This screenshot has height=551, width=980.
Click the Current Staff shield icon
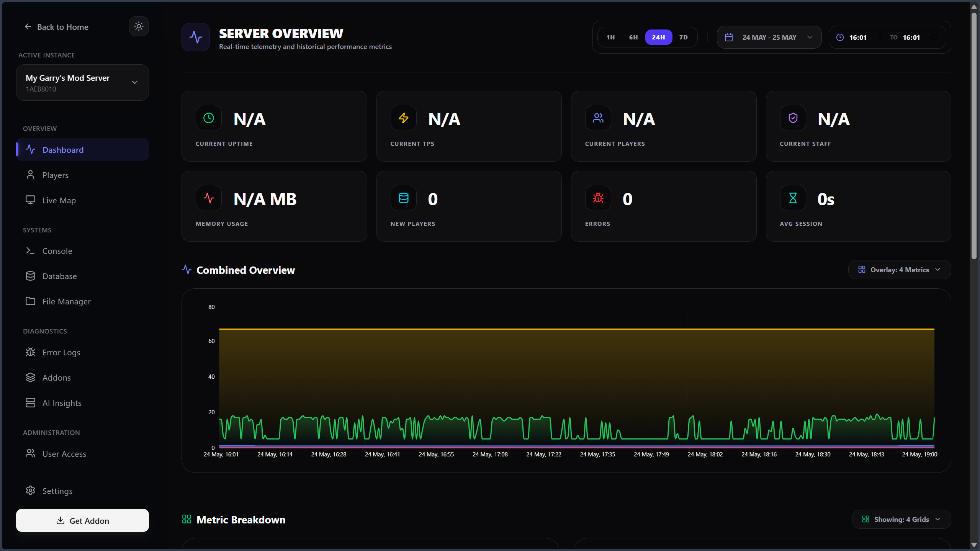click(793, 118)
